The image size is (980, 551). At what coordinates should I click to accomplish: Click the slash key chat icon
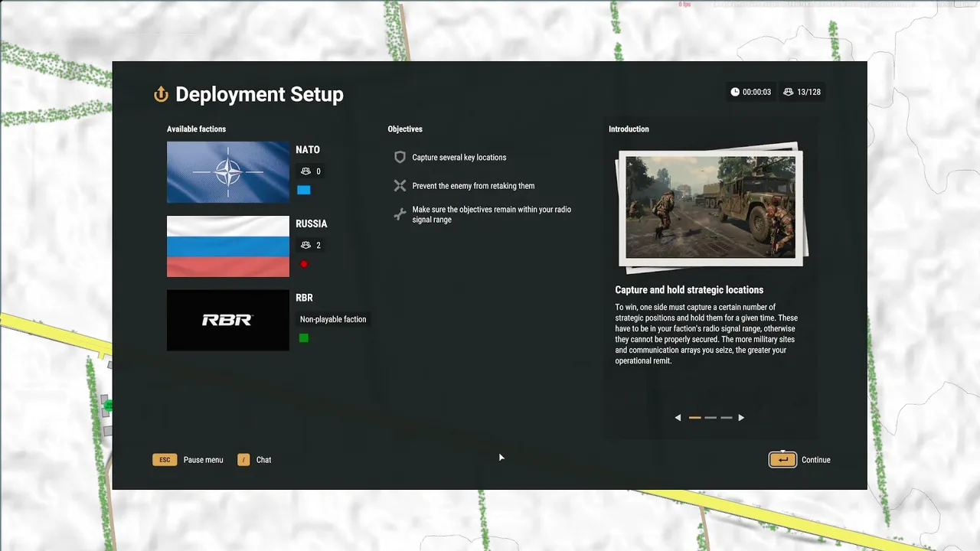(x=243, y=460)
